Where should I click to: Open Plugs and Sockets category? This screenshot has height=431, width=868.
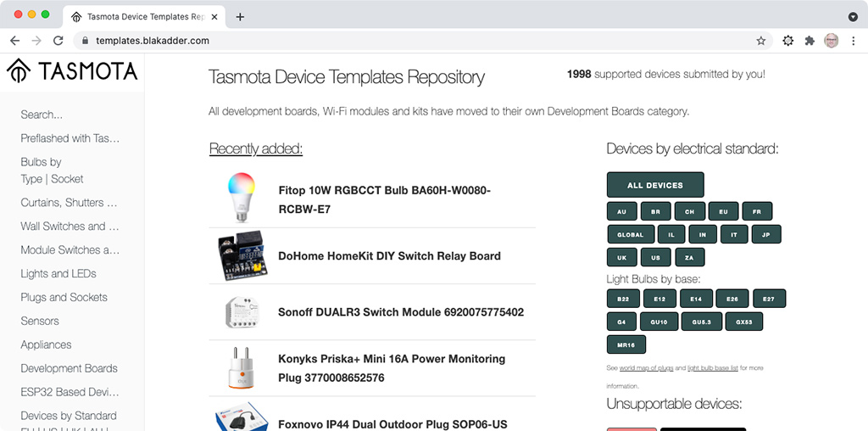click(64, 298)
